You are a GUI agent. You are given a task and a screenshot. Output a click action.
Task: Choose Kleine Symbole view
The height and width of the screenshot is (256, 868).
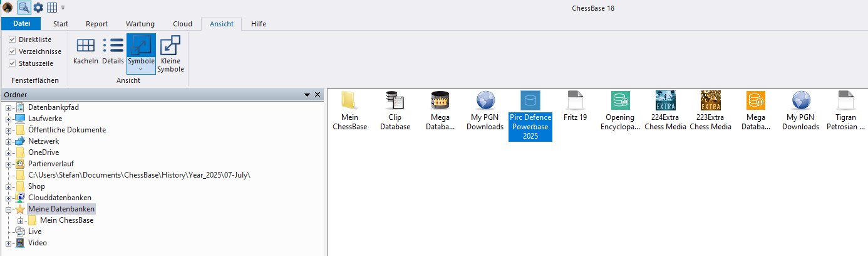click(x=170, y=53)
